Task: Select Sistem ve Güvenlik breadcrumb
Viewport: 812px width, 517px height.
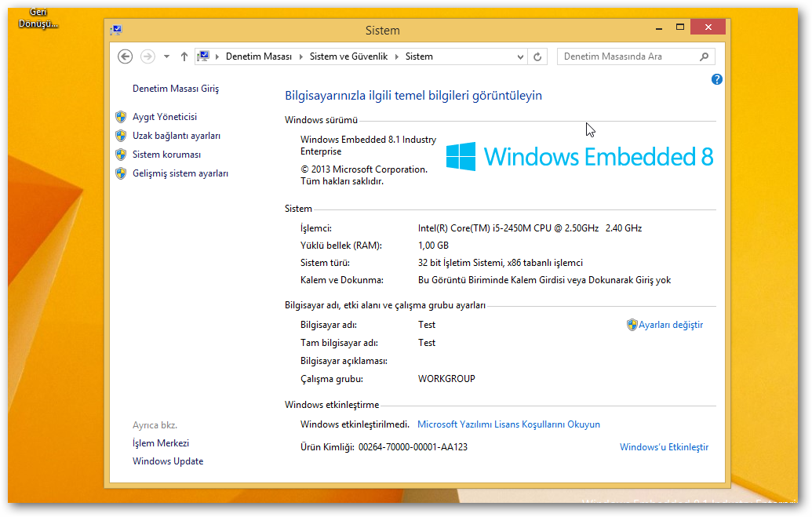Action: point(348,56)
